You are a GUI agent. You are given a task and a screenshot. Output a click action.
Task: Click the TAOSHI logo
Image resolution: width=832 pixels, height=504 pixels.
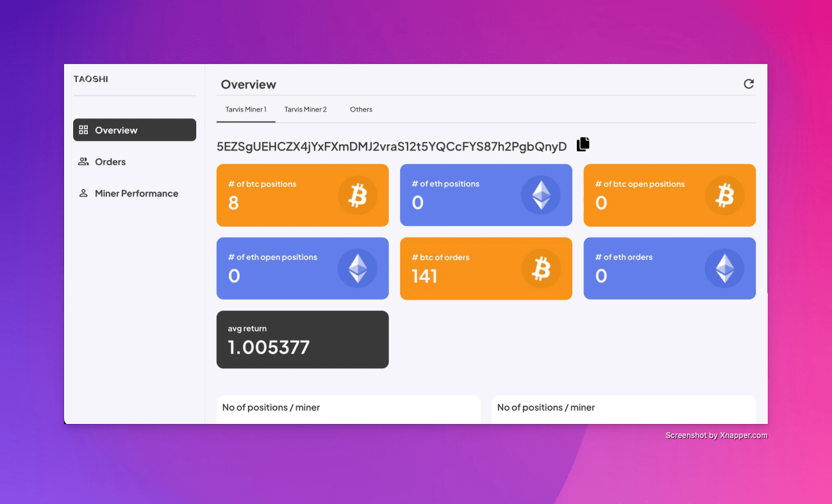91,79
